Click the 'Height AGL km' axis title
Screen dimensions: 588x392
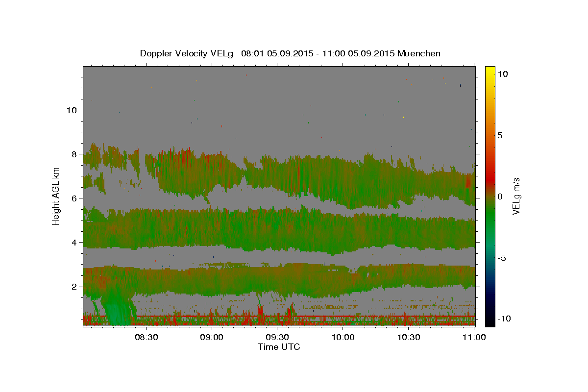[x=56, y=196]
